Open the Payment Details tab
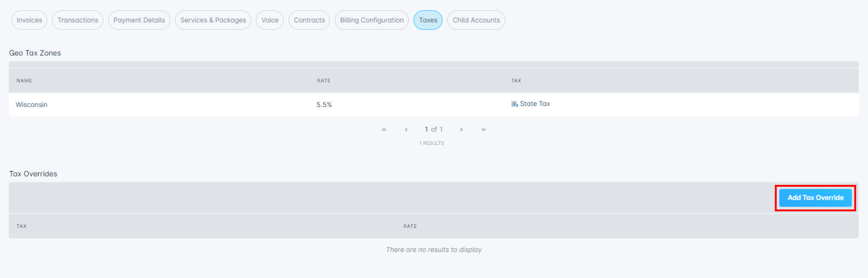 [x=139, y=20]
